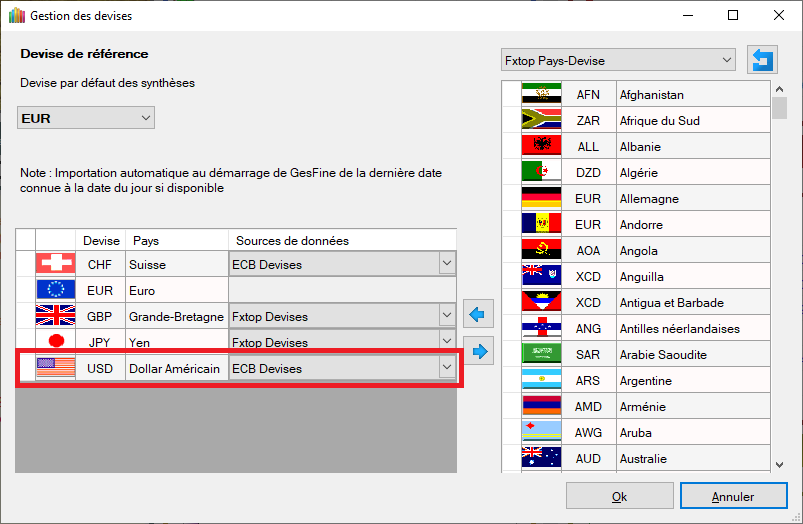803x524 pixels.
Task: Select the Yen cell
Action: coord(177,340)
